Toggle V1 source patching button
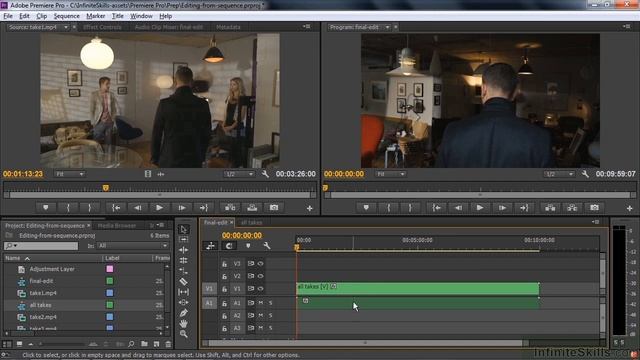This screenshot has height=360, width=640. pyautogui.click(x=209, y=289)
